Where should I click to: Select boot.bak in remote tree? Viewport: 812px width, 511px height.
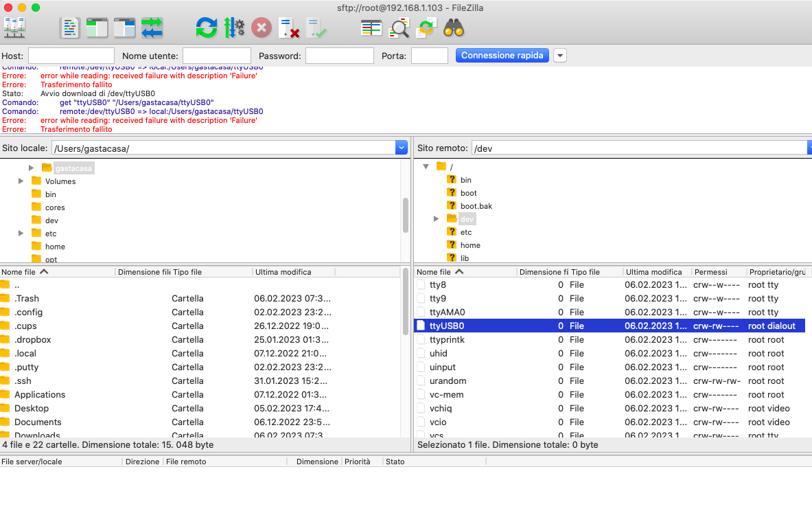click(x=476, y=206)
